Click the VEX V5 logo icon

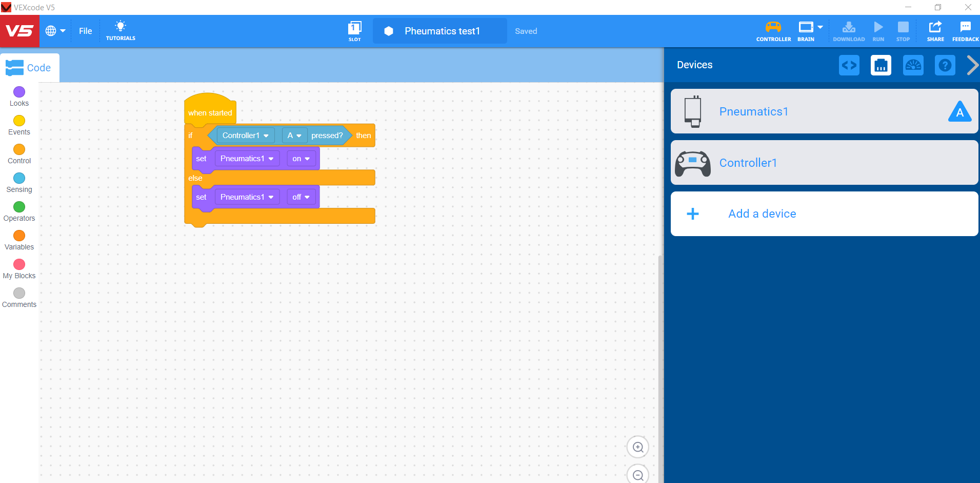pos(19,31)
